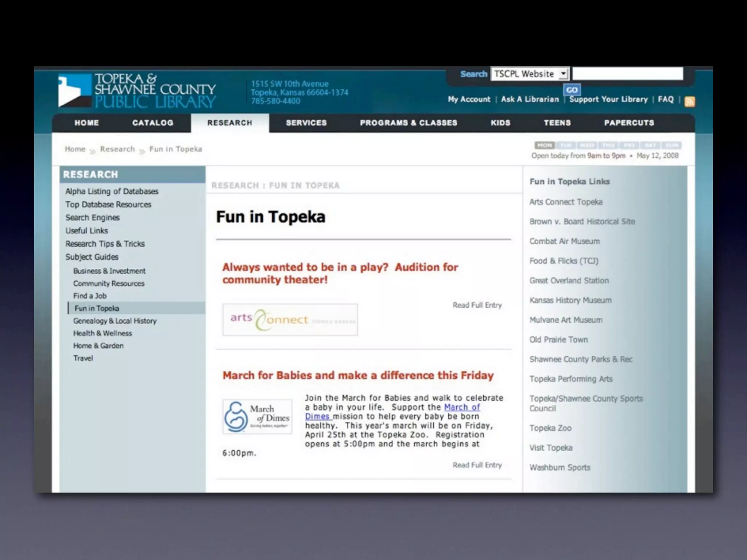Image resolution: width=747 pixels, height=560 pixels.
Task: Open the Catalog navigation tab
Action: coord(152,123)
